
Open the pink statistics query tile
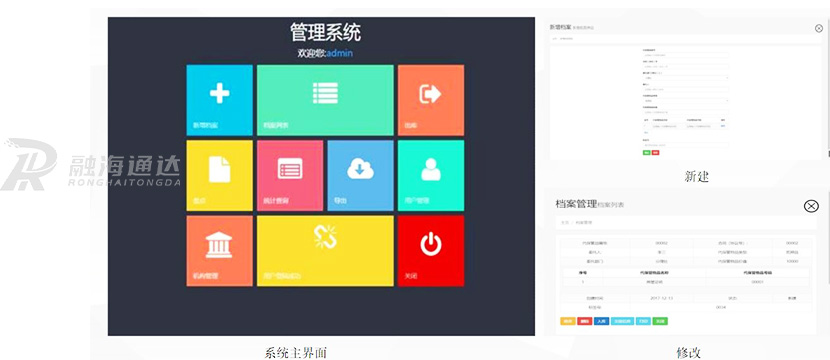pyautogui.click(x=290, y=175)
